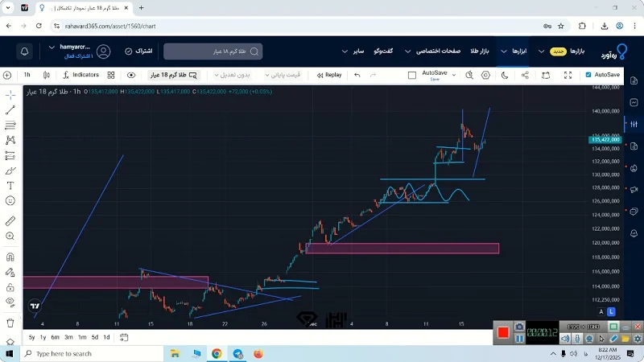Select the trend line drawing tool

point(10,109)
